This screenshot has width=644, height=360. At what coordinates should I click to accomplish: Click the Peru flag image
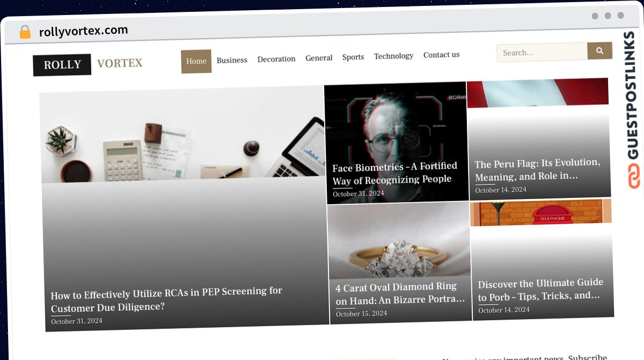point(538,93)
